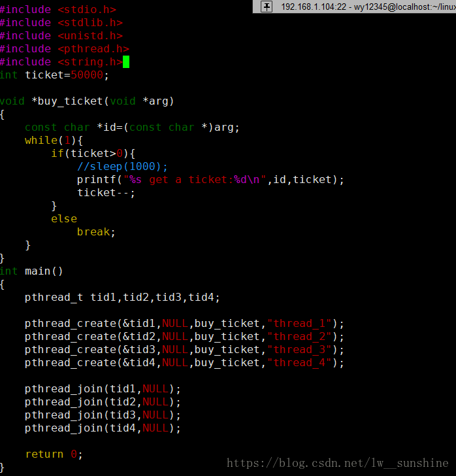Click the 'if(ticket>0){' condition

coord(93,153)
